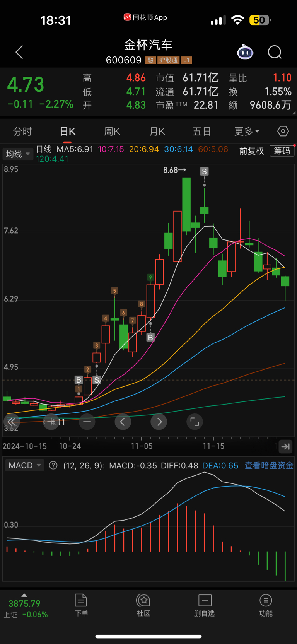Move chart one bar right
Screen dimensions: 297x644
(159, 422)
